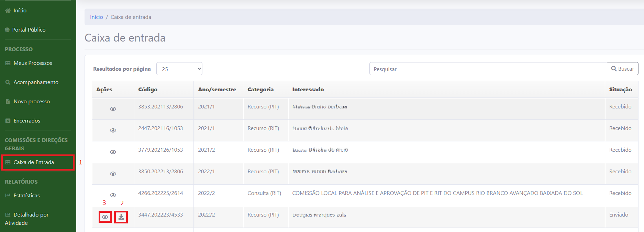View details of process 2447.202116/1053
Image resolution: width=644 pixels, height=232 pixels.
[x=113, y=130]
